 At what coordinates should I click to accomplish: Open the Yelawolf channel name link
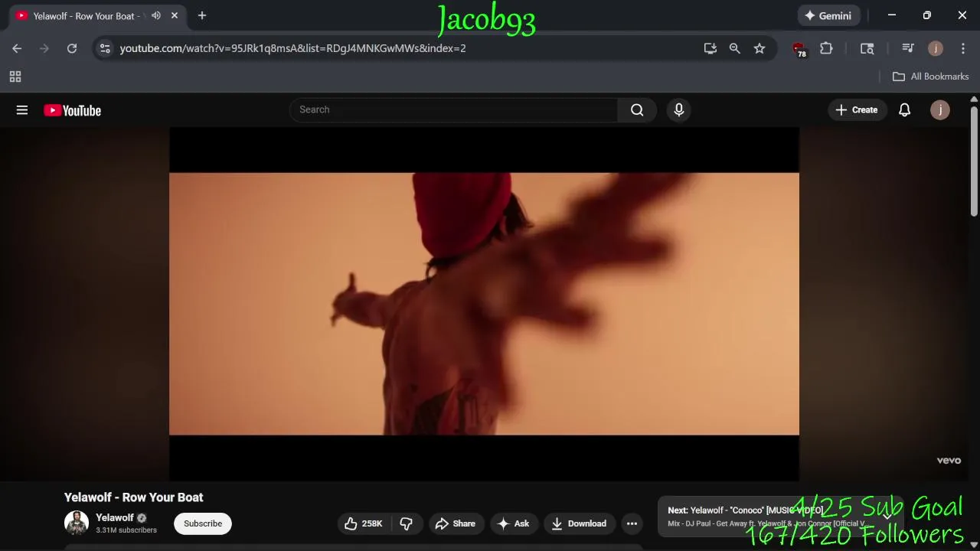(x=115, y=517)
